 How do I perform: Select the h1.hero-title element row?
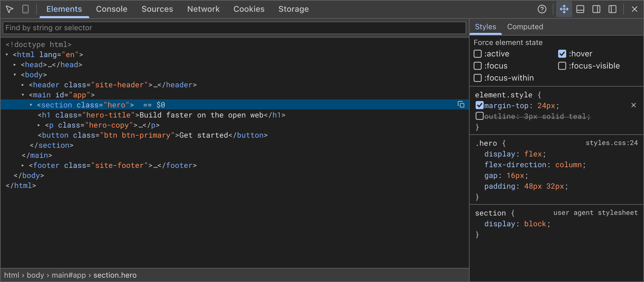[x=235, y=115]
